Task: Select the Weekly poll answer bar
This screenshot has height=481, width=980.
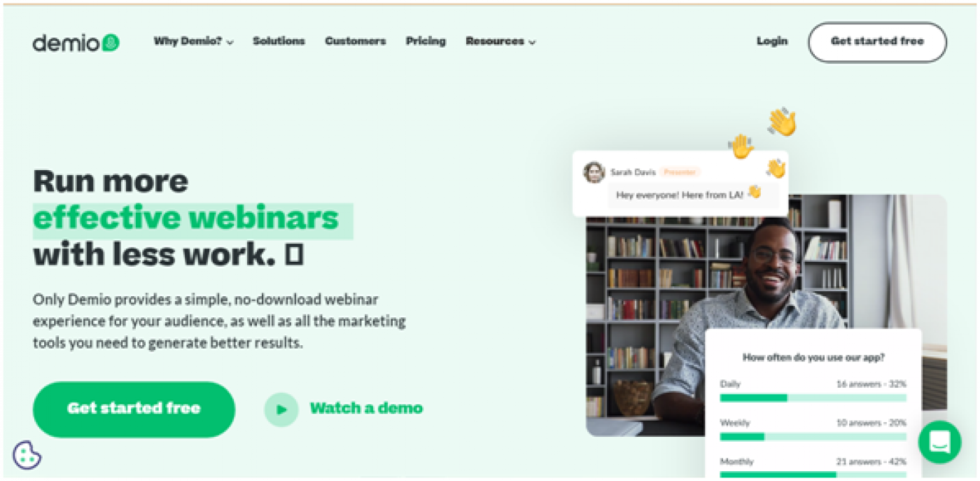Action: (x=813, y=436)
